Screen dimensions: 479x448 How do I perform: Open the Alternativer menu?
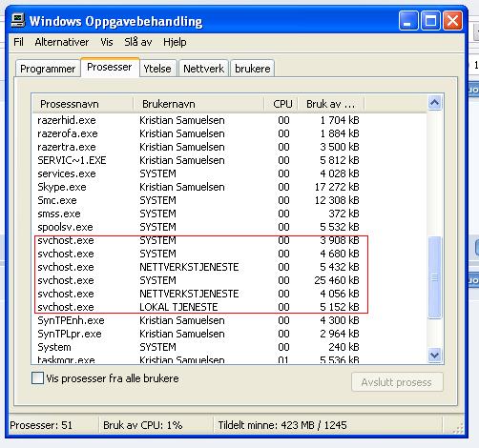click(62, 42)
